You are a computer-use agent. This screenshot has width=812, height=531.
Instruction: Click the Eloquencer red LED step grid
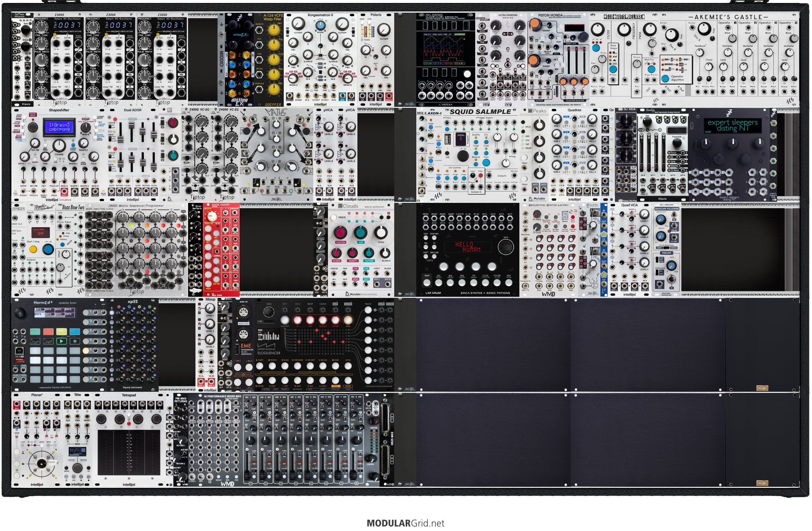322,341
